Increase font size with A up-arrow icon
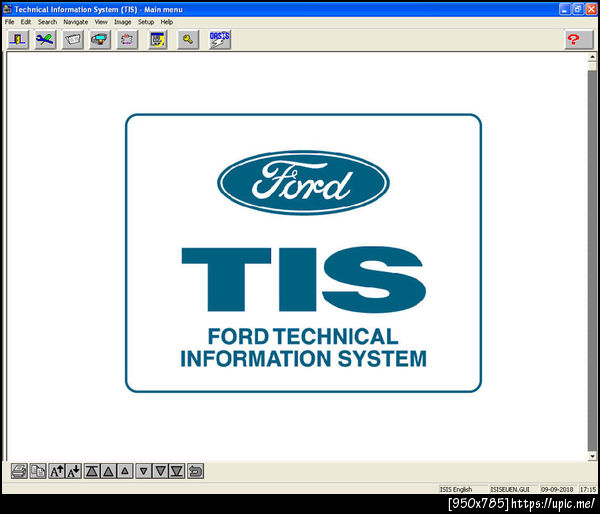Image resolution: width=600 pixels, height=514 pixels. pos(57,471)
